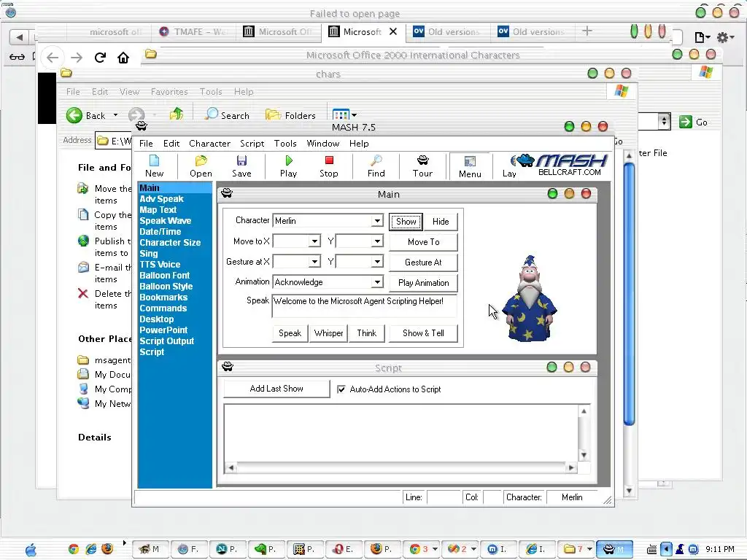
Task: Click browser forward arrow
Action: click(x=76, y=58)
